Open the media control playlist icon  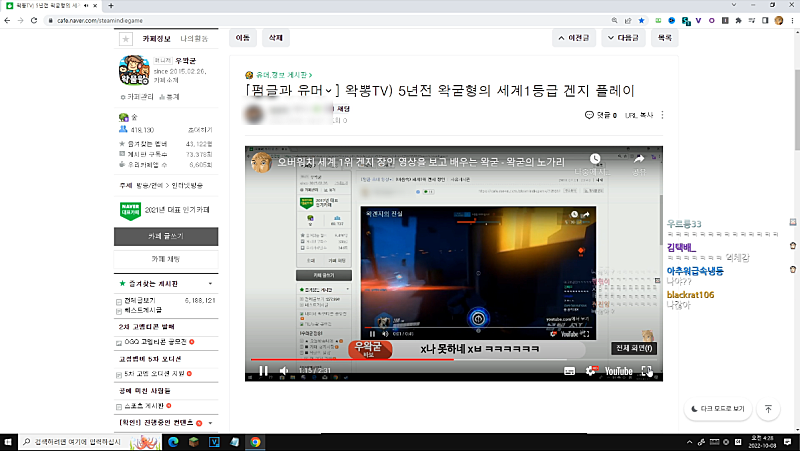(752, 20)
